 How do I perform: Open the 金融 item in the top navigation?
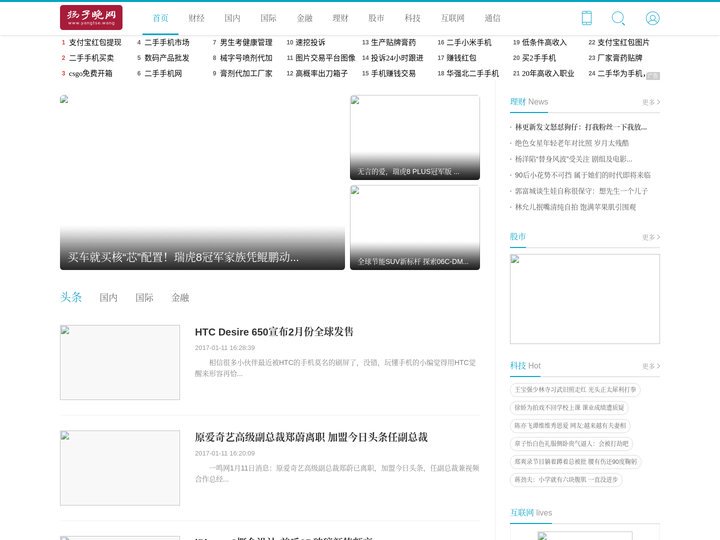[x=304, y=18]
